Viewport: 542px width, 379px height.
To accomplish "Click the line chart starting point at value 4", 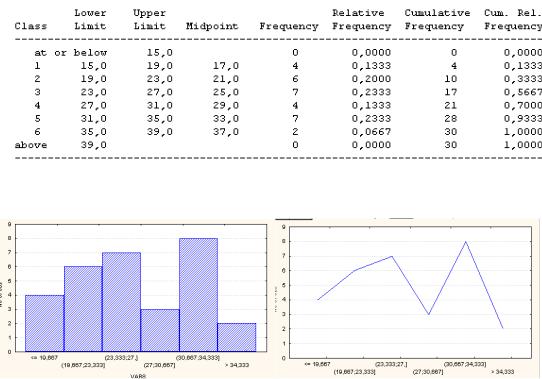I will [x=318, y=299].
